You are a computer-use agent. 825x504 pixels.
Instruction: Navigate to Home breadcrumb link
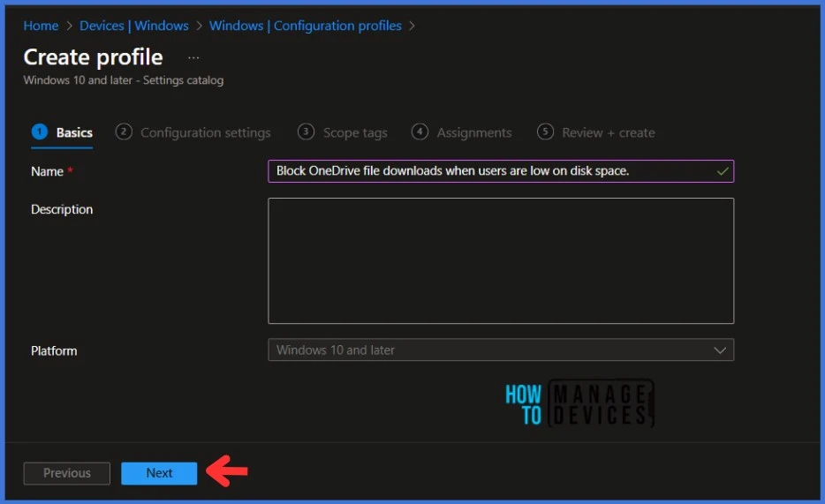coord(41,26)
